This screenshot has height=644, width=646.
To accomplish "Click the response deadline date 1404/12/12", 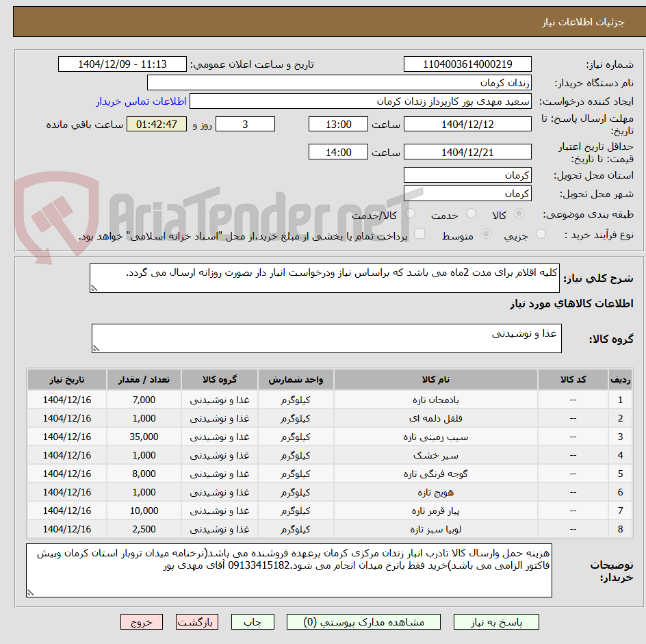I will [467, 124].
